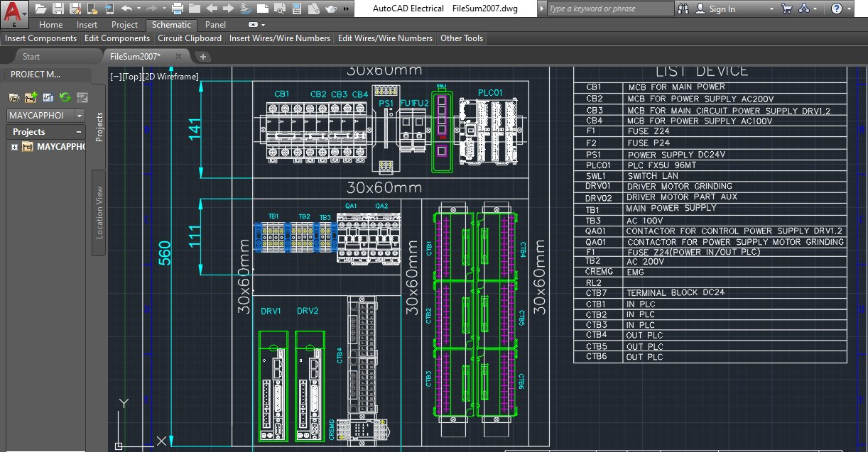
Task: Click the Help question mark icon
Action: (837, 9)
